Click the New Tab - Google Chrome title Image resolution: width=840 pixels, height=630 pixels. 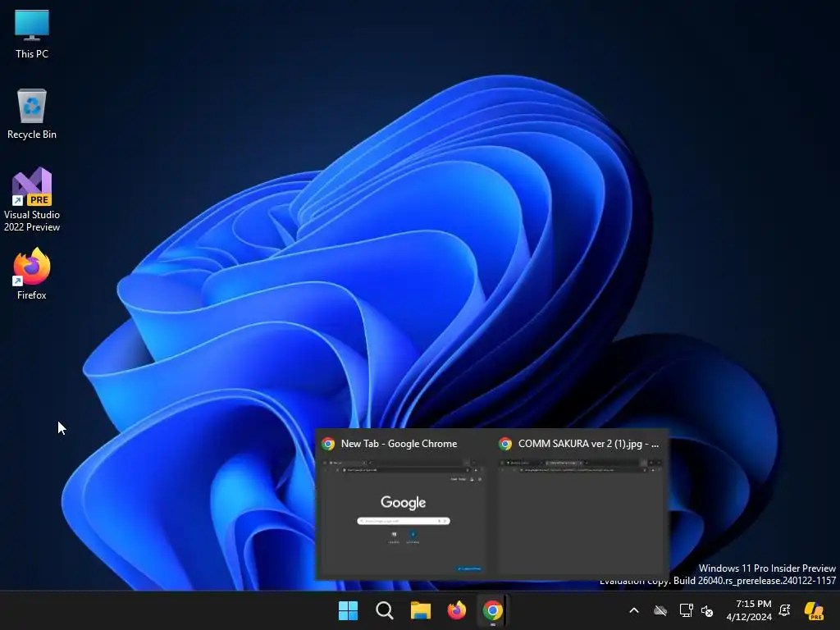(399, 444)
